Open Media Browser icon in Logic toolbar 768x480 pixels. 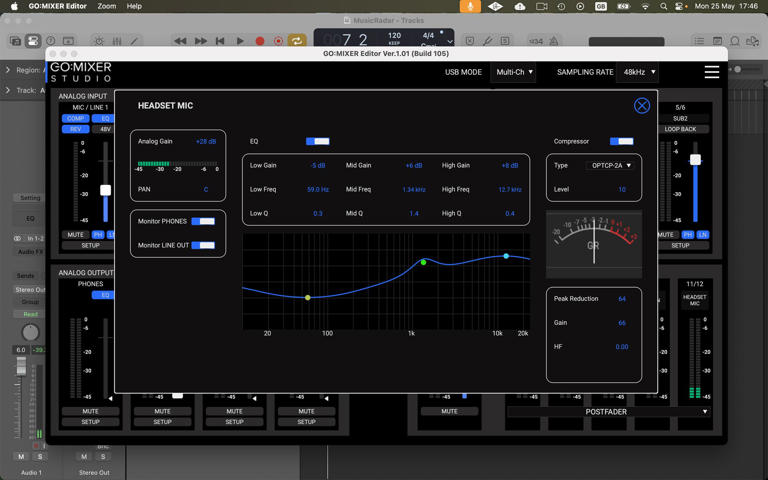pyautogui.click(x=752, y=41)
